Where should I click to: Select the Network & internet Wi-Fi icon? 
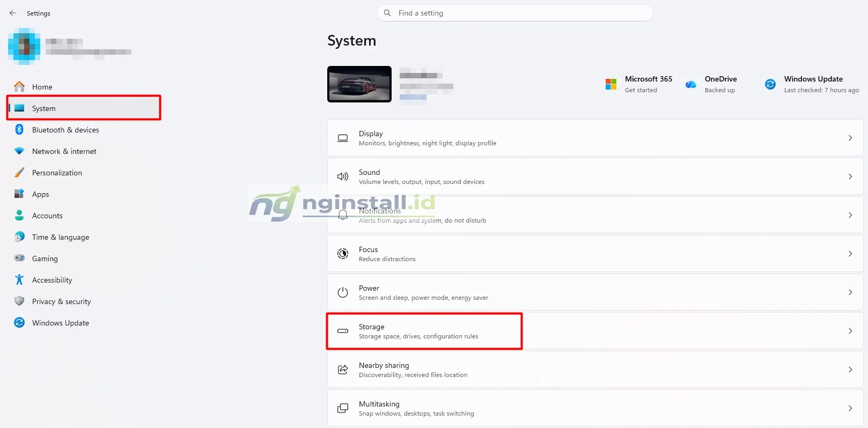[19, 151]
